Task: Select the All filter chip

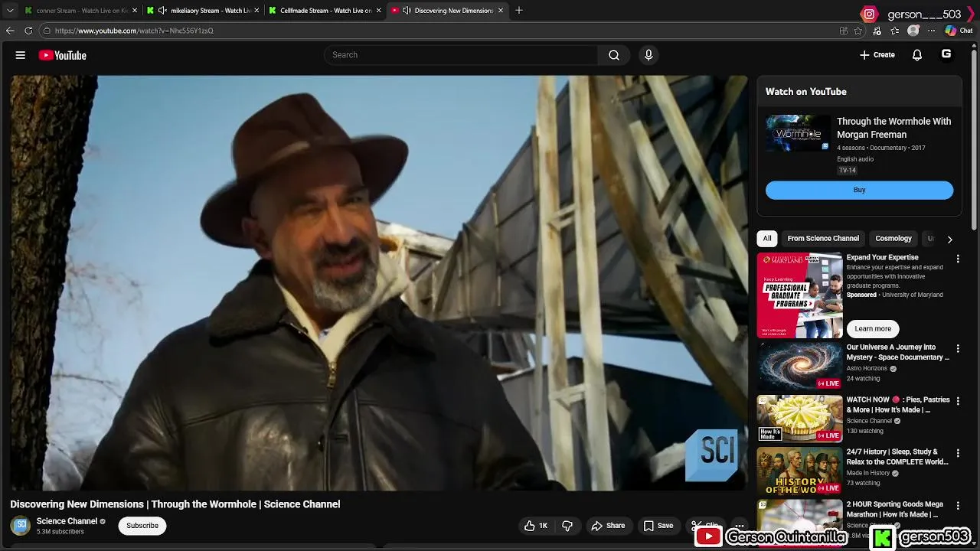Action: pyautogui.click(x=767, y=239)
